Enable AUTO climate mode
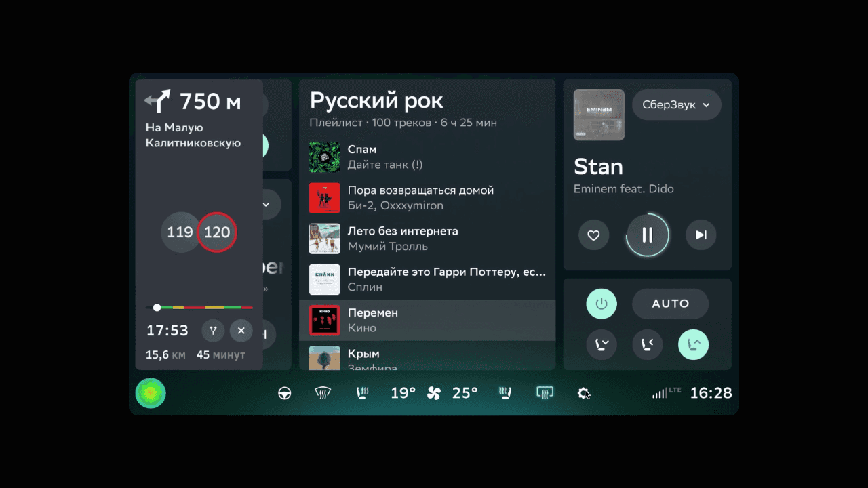 (x=670, y=304)
